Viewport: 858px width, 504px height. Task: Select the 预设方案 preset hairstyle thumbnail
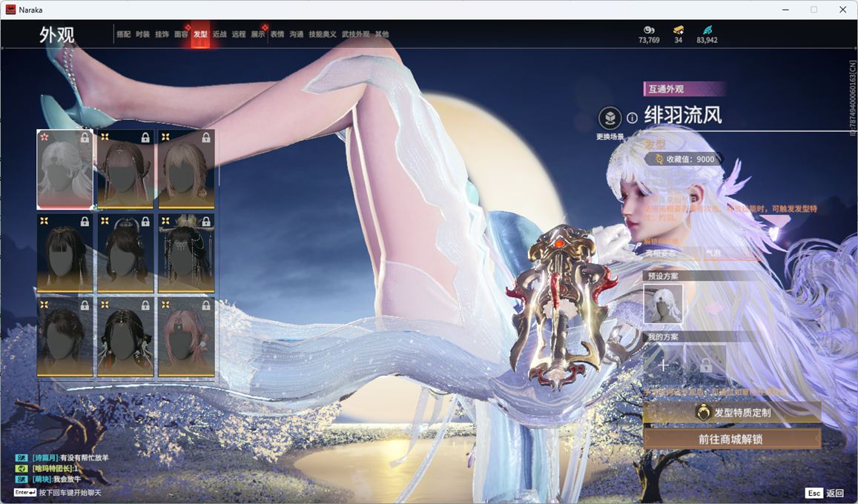pyautogui.click(x=663, y=304)
